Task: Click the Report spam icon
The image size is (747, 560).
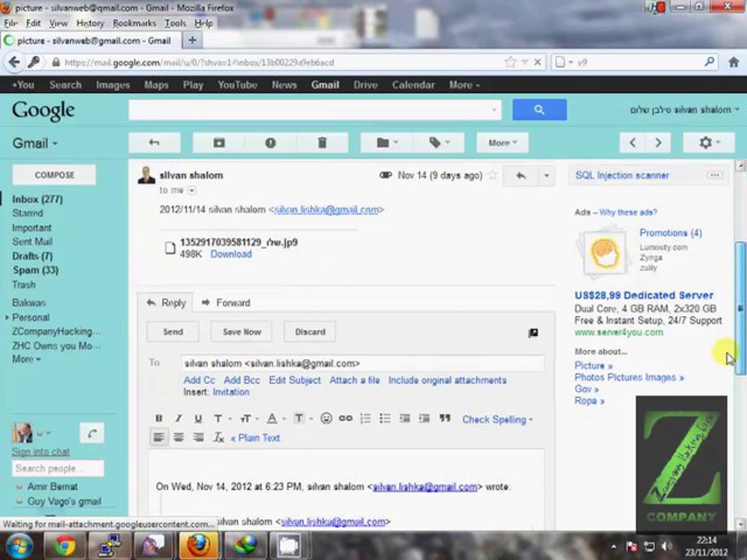Action: [270, 143]
